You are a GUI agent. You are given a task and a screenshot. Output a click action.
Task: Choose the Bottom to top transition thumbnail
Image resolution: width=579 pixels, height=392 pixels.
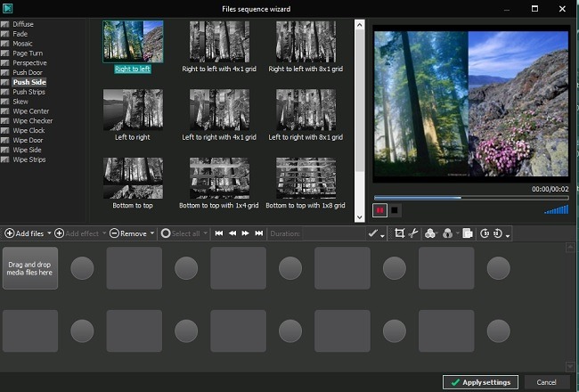(x=133, y=178)
